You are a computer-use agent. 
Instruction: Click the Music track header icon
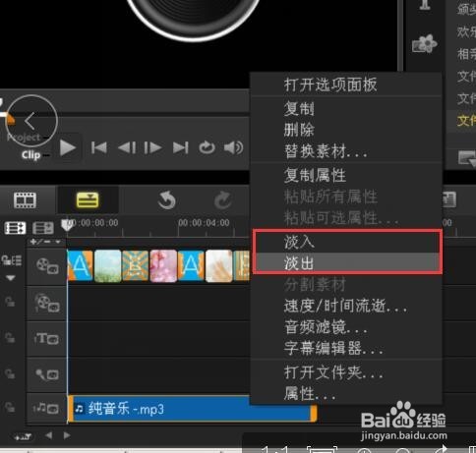[46, 409]
